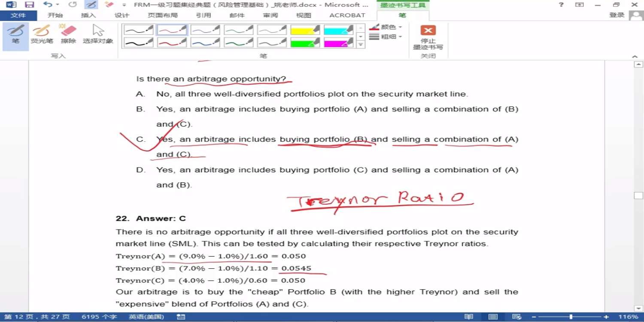
Task: Switch to the 邮件 (Mailings) tab
Action: [x=237, y=15]
